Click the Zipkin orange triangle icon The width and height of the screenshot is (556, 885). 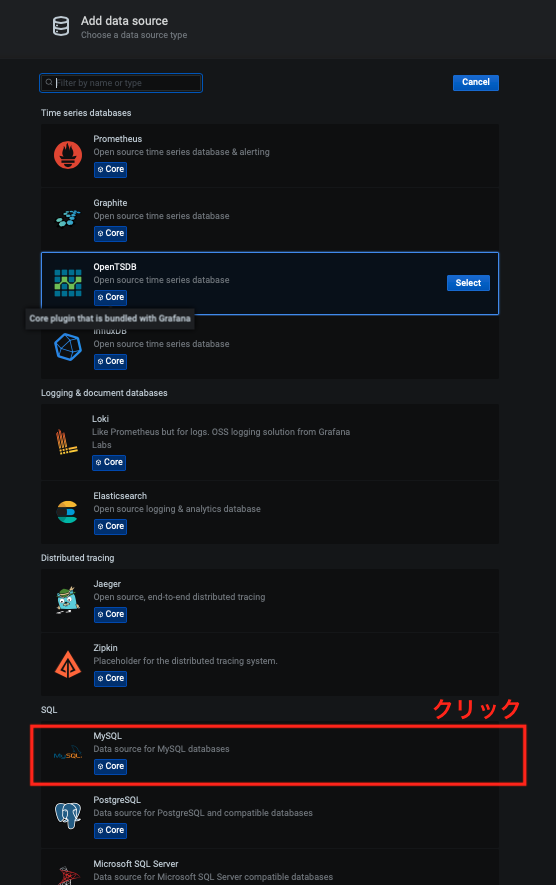68,664
